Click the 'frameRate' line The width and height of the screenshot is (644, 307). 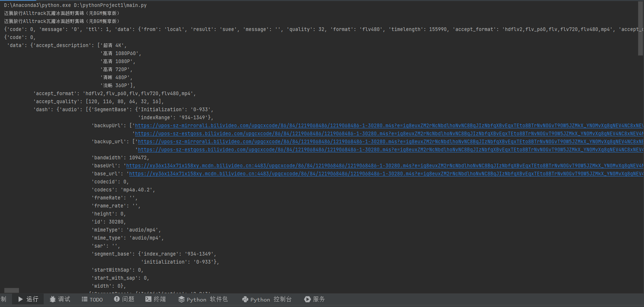(114, 198)
